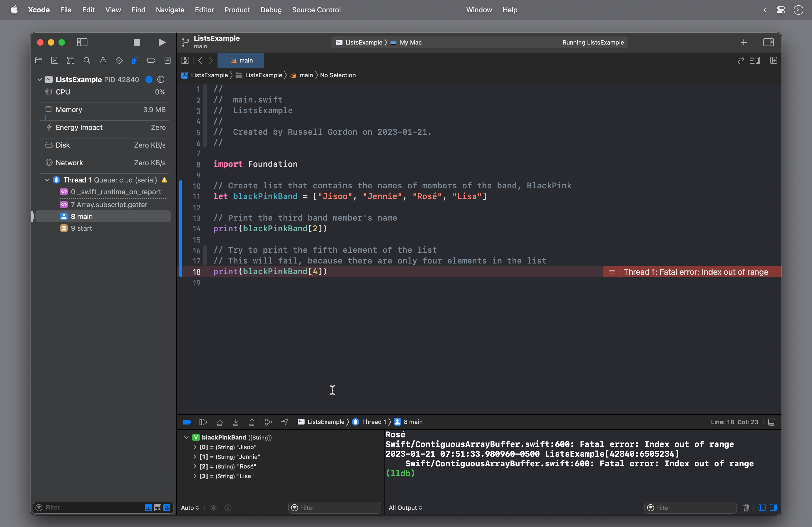This screenshot has width=812, height=527.
Task: Click the Step Over button in debug bar
Action: (x=220, y=422)
